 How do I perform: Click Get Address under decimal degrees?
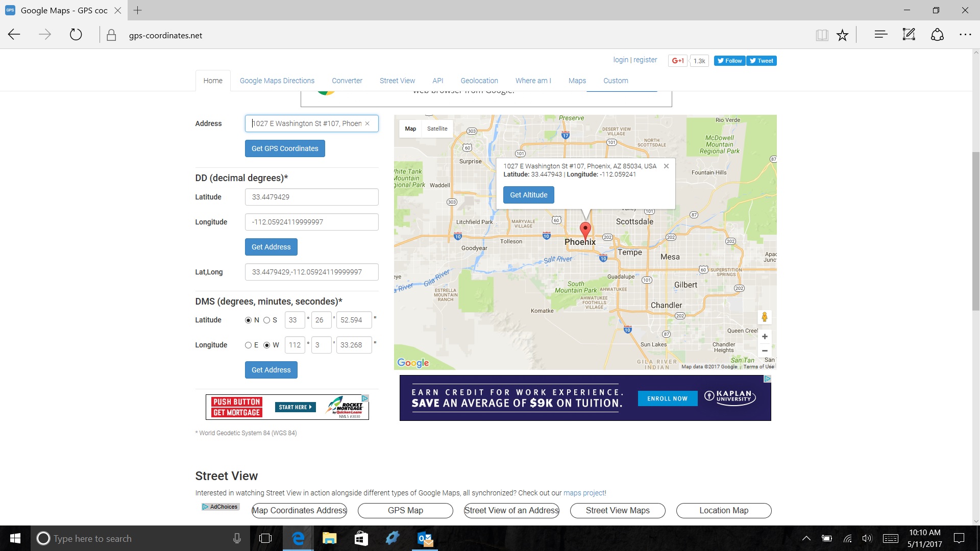click(271, 247)
